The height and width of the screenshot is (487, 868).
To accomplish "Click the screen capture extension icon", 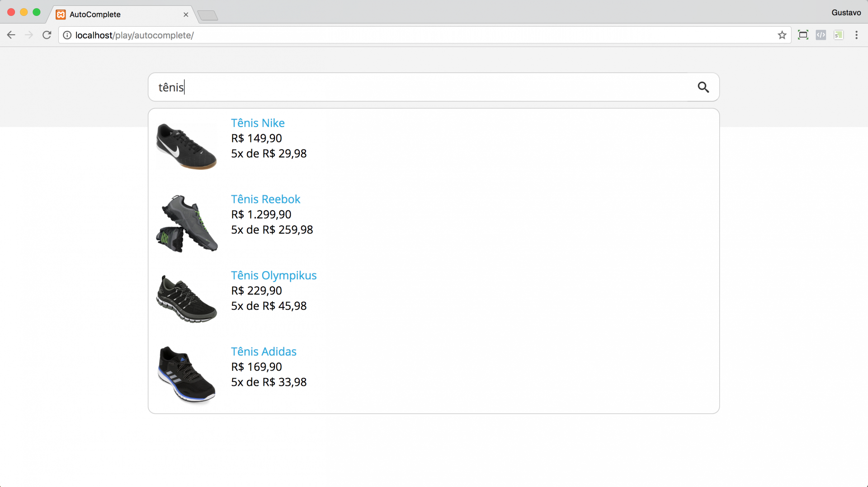I will point(803,35).
